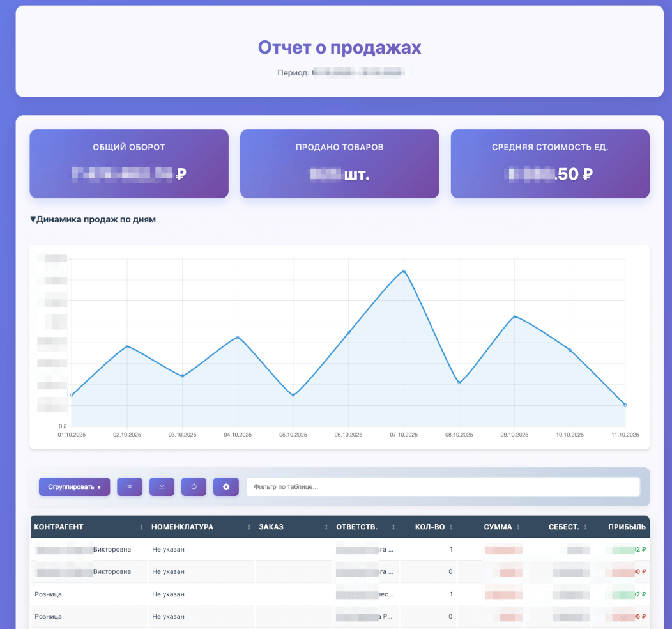Click the chart data point for 09.10.2025
Image resolution: width=672 pixels, height=629 pixels.
pyautogui.click(x=514, y=316)
